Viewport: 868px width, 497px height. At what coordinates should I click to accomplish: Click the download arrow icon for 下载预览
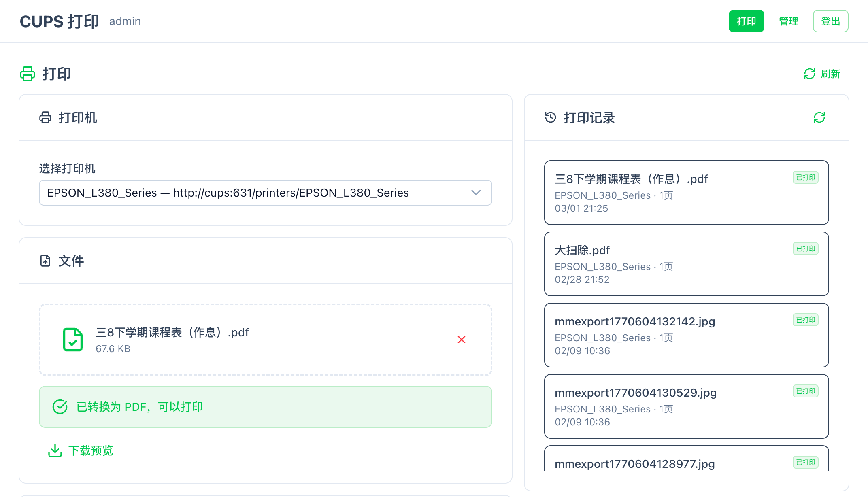[55, 450]
